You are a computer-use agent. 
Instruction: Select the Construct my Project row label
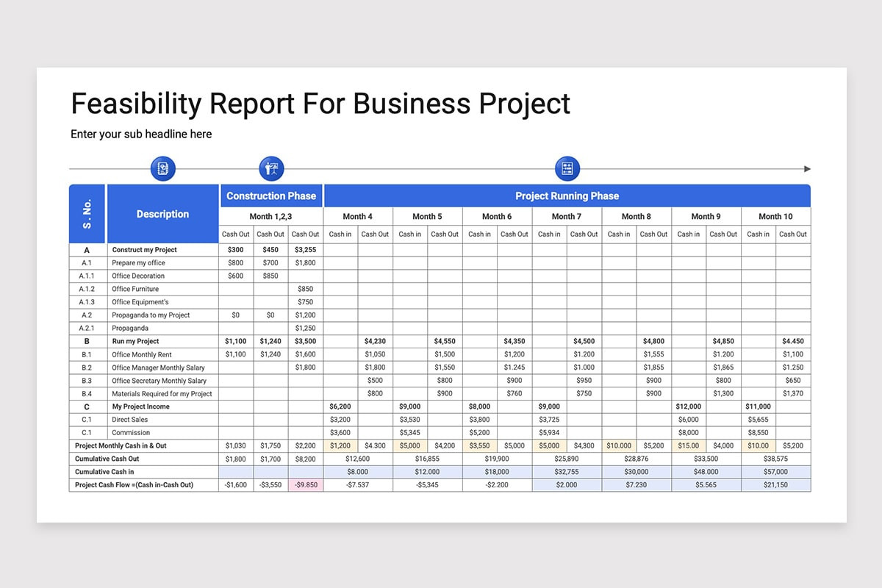[145, 250]
